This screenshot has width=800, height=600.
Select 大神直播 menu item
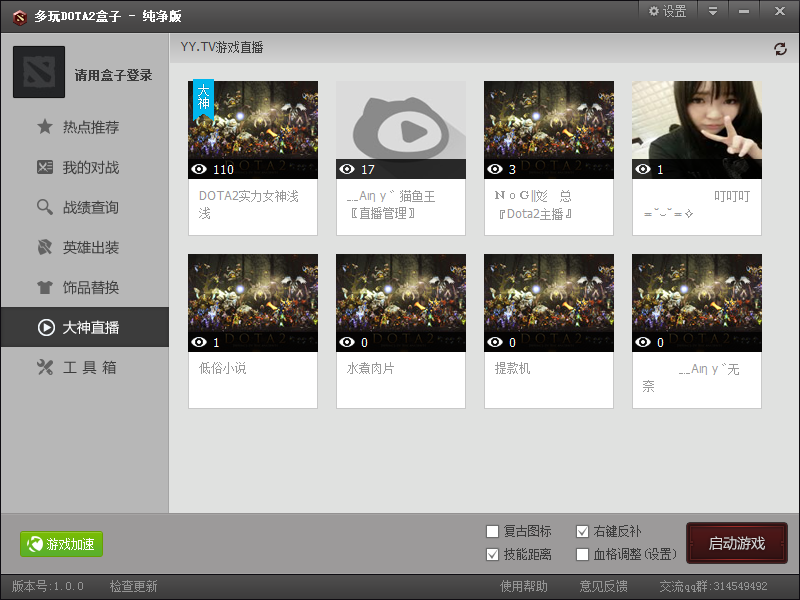click(x=85, y=327)
